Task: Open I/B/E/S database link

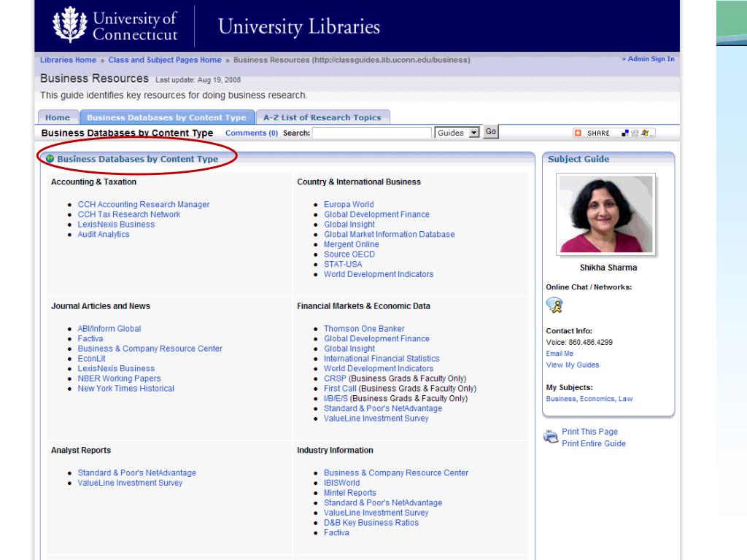Action: [336, 399]
